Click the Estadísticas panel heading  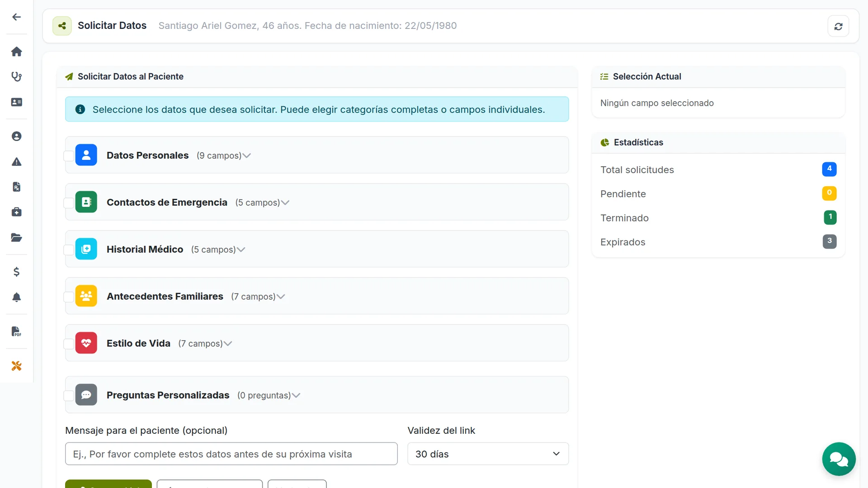click(638, 142)
